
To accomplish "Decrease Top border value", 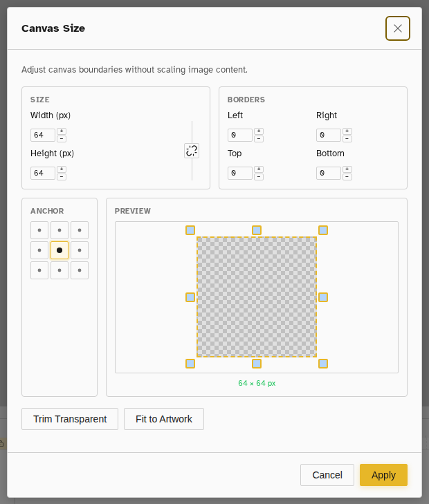I will [259, 177].
